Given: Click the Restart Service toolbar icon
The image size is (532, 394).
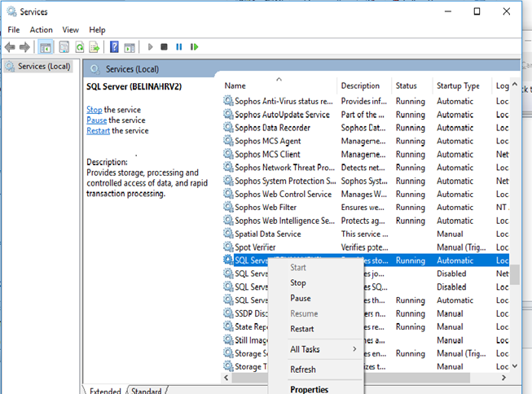Looking at the screenshot, I should tap(194, 46).
